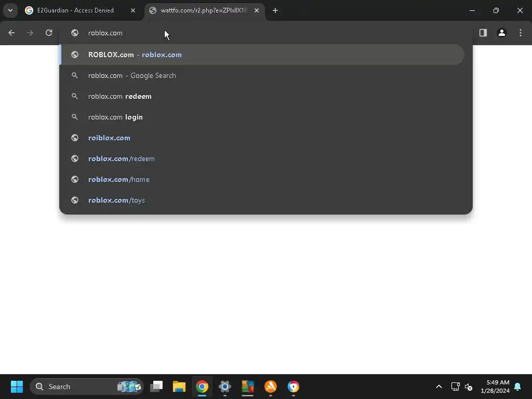Viewport: 532px width, 399px height.
Task: Open the Chrome side panel
Action: (x=483, y=33)
